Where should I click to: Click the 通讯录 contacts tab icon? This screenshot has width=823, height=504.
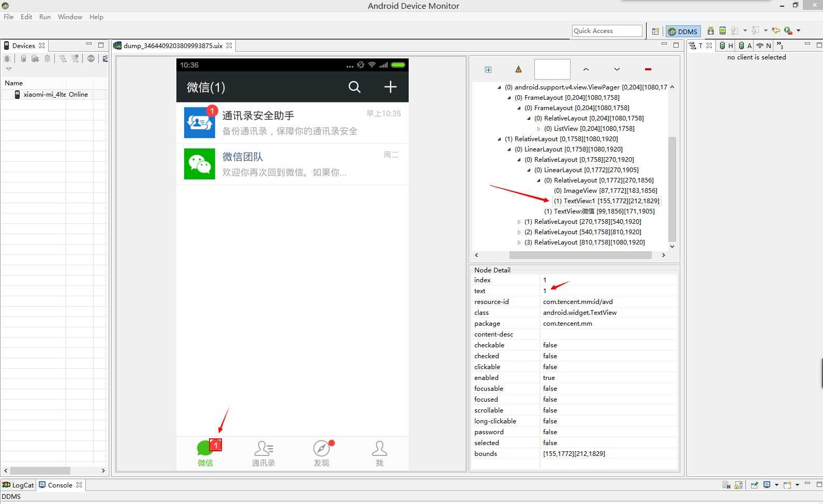263,448
